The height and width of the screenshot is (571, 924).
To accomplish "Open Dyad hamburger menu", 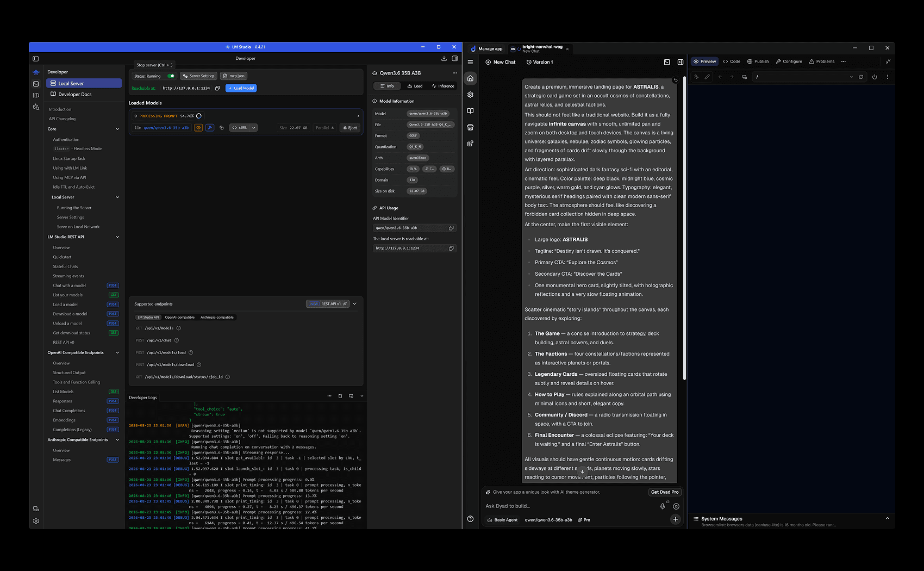I will (x=470, y=62).
